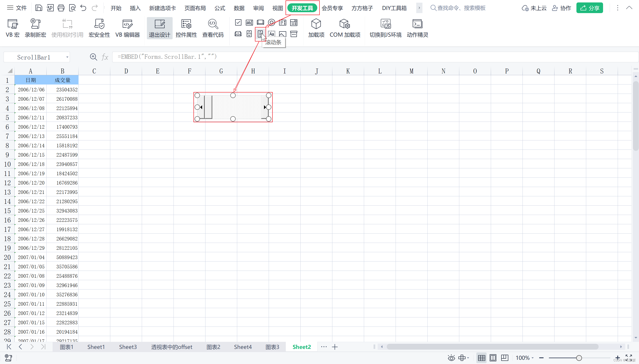Insert a text box (ab|) control

point(249,22)
